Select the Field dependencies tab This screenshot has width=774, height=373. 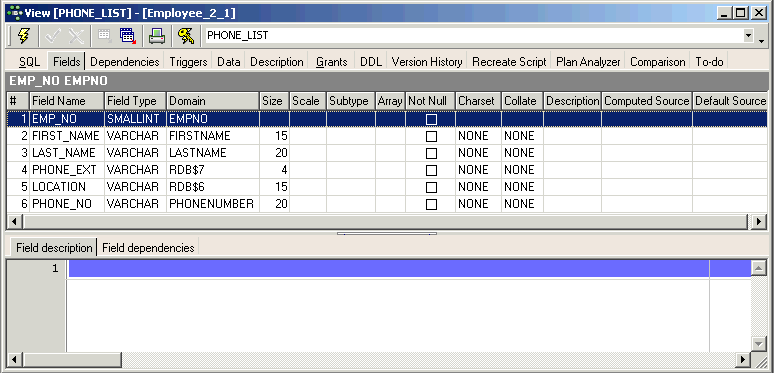148,247
